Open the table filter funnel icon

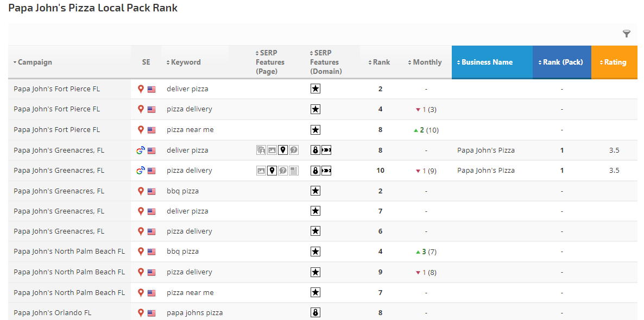click(x=626, y=34)
